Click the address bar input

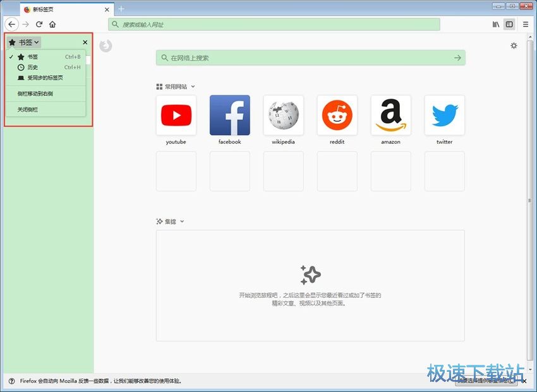274,24
